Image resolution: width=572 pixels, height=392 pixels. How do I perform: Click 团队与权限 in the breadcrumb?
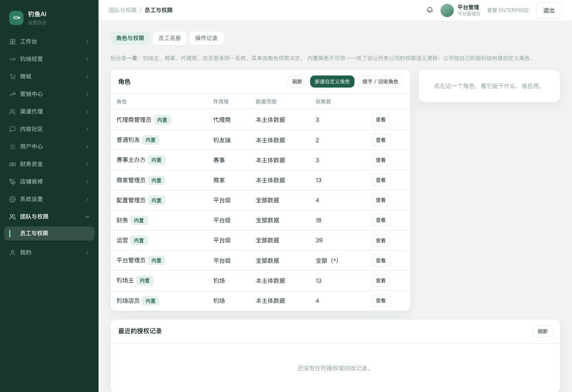pyautogui.click(x=123, y=10)
